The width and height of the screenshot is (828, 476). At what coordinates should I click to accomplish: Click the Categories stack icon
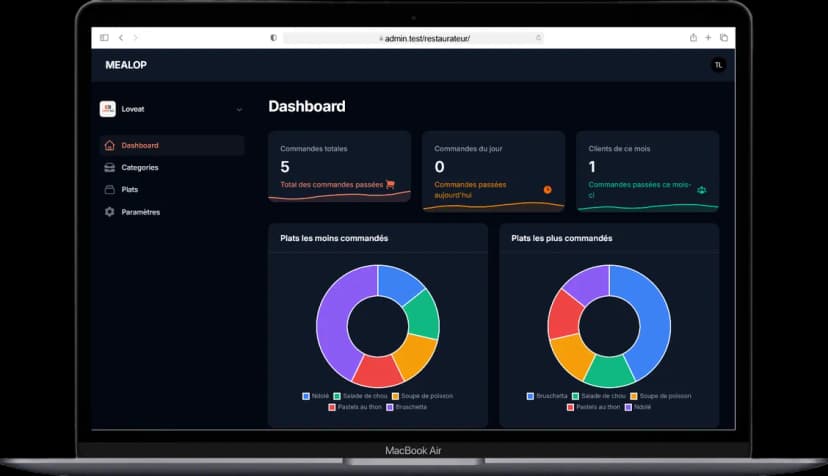pos(110,168)
